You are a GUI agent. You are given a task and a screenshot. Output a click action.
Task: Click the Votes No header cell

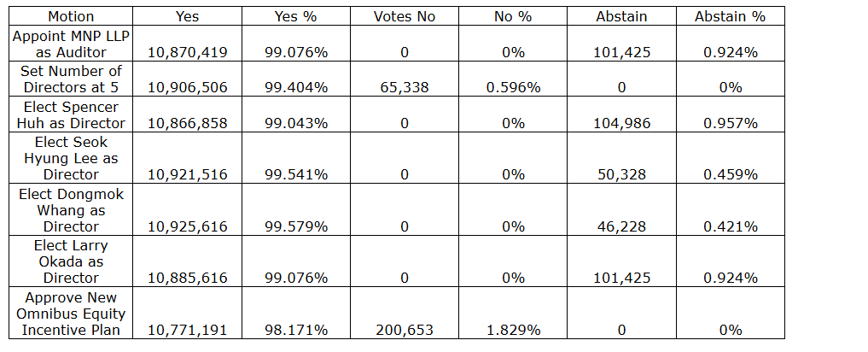[404, 16]
